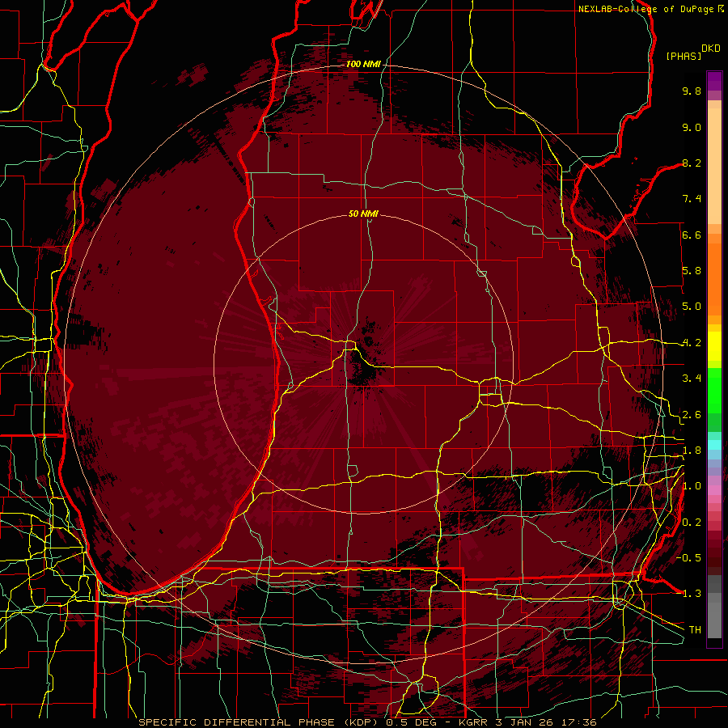Pick the orange segment of the color bar
This screenshot has height=728, width=728.
click(x=714, y=278)
